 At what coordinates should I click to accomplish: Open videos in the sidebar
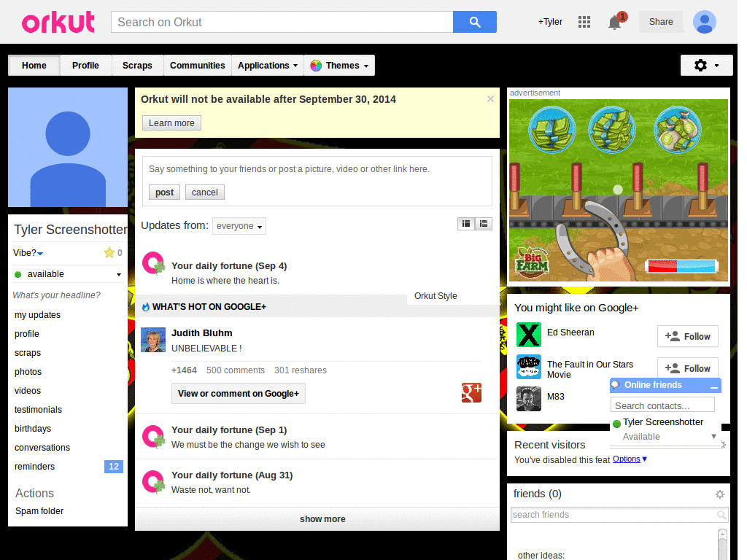click(28, 391)
